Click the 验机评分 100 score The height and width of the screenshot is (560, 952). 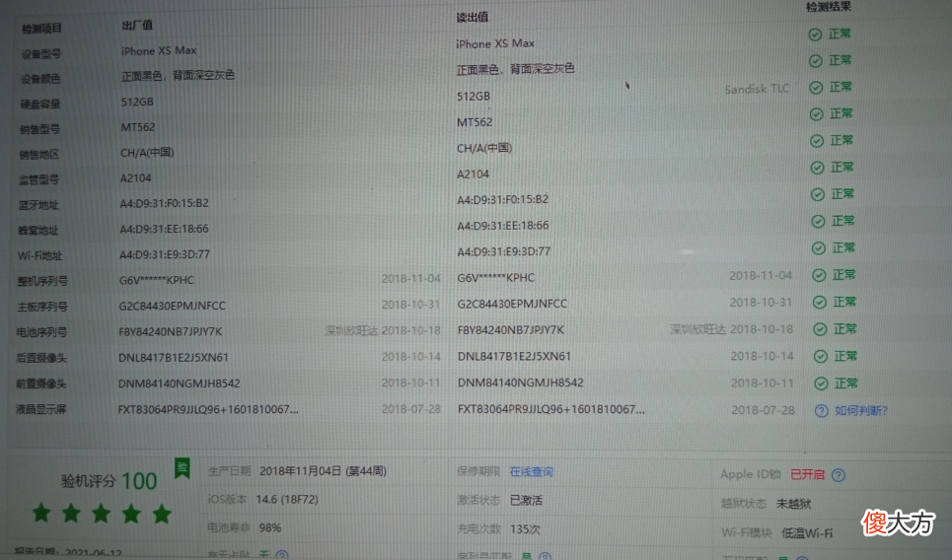(x=110, y=481)
